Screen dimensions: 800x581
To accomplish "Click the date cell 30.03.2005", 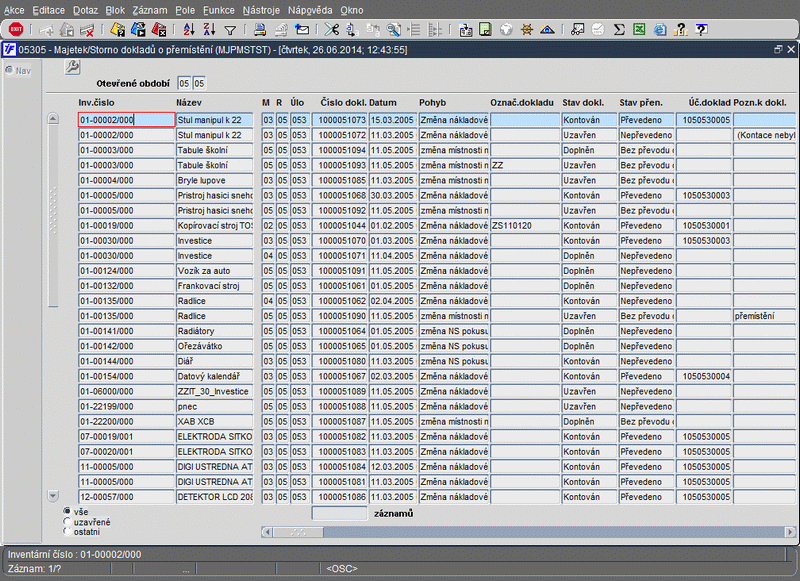I will [x=392, y=195].
